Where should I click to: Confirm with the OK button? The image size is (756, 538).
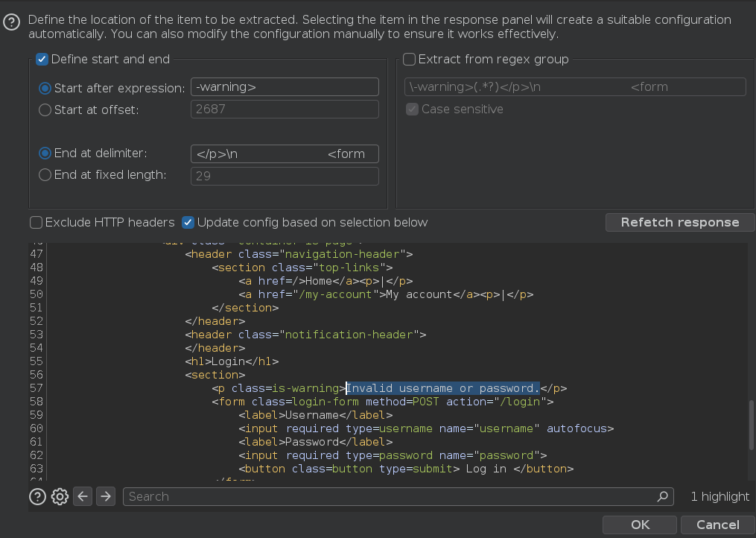coord(640,525)
